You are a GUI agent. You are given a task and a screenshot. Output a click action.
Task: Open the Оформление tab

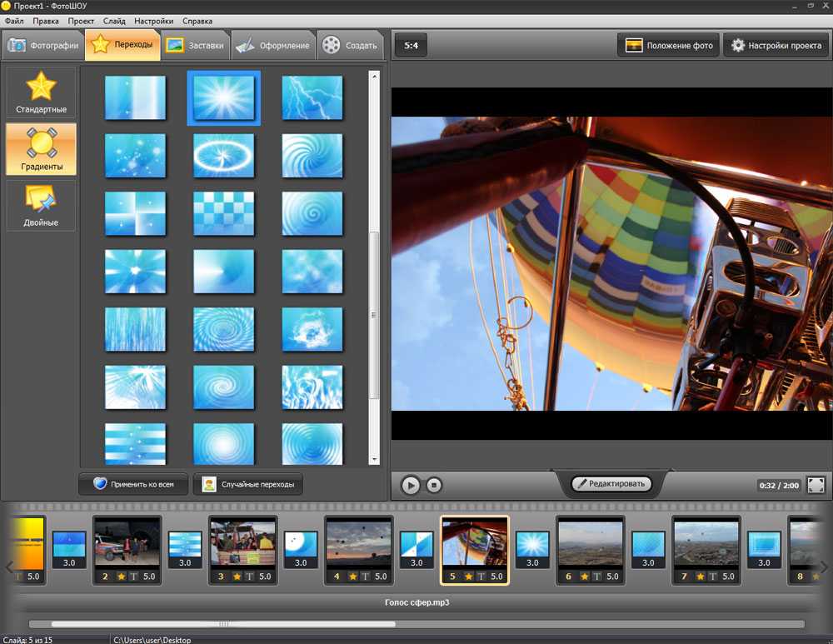coord(273,46)
